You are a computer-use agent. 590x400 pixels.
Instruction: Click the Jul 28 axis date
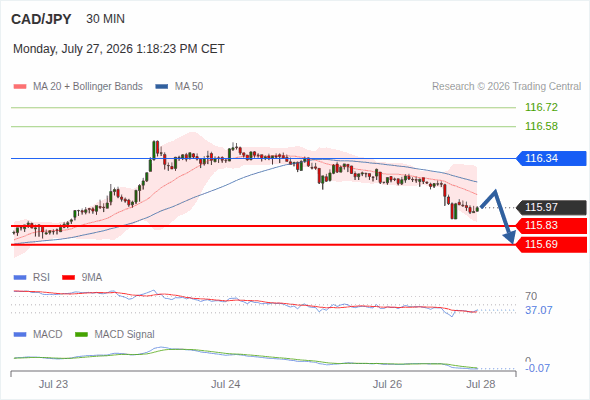tap(481, 384)
